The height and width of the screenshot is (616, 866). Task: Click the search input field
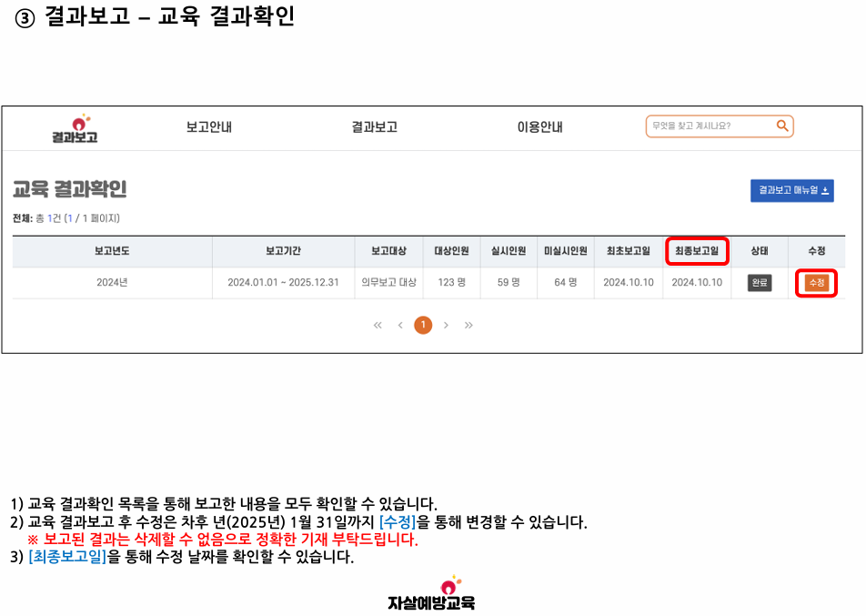coord(710,126)
